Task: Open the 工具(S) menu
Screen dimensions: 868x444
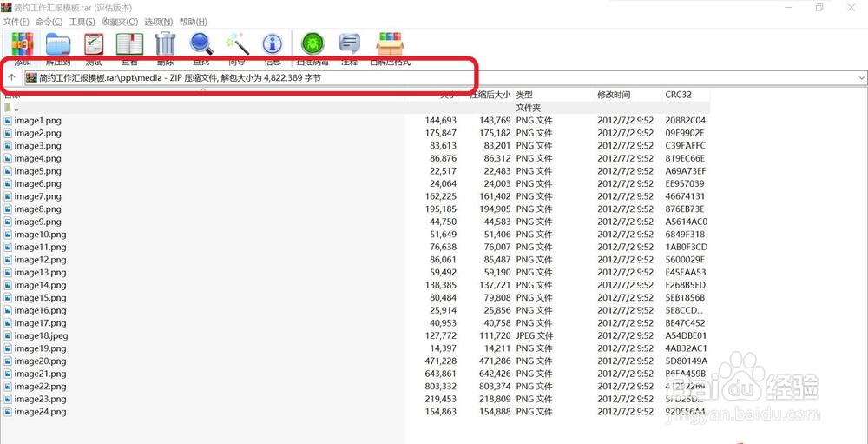Action: tap(82, 22)
